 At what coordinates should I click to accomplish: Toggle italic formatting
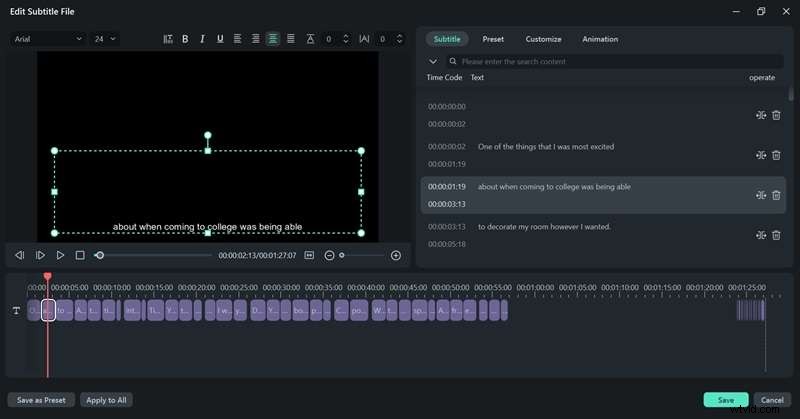tap(203, 39)
